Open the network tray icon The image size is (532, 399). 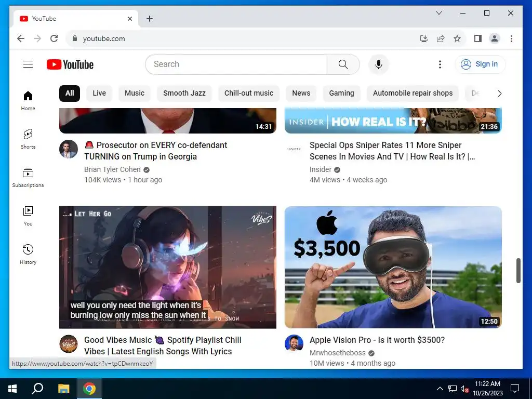(453, 389)
